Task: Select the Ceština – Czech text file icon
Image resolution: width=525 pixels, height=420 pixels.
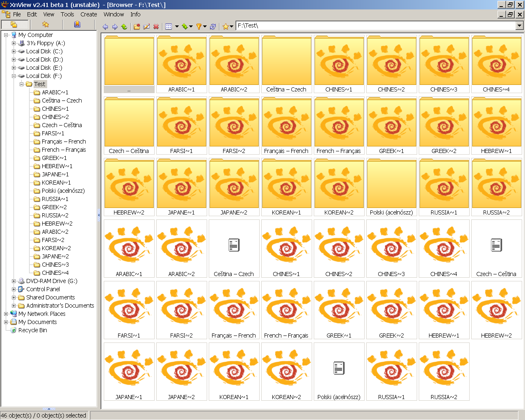Action: [x=234, y=245]
